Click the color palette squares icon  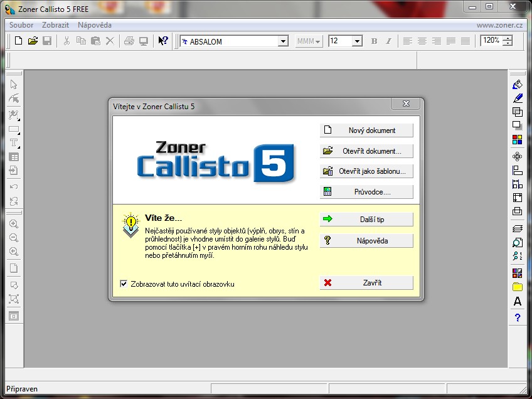tap(517, 139)
